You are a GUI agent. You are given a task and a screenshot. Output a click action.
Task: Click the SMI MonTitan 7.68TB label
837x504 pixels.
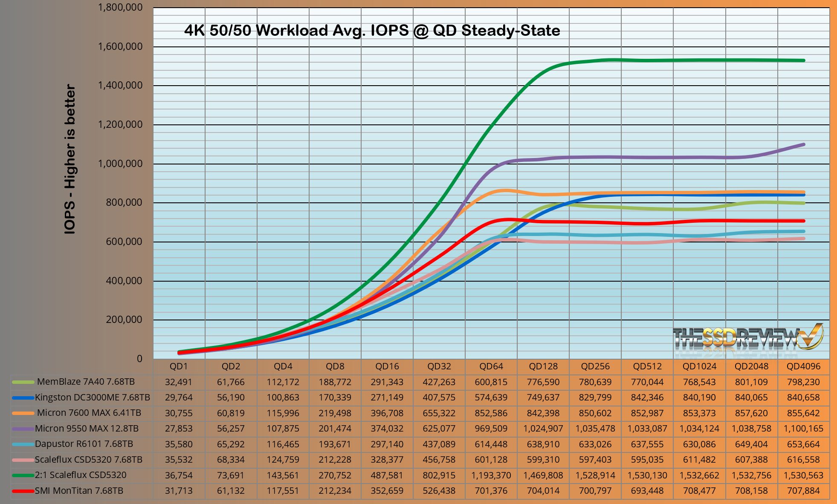(x=79, y=491)
